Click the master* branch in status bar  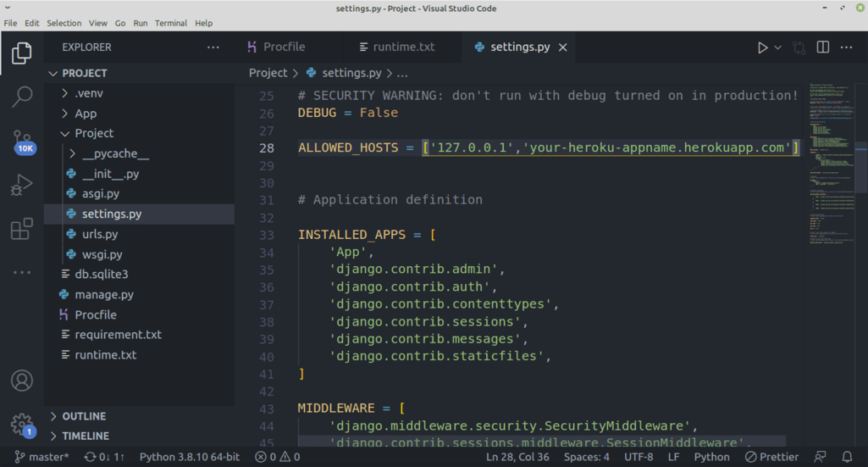click(x=41, y=457)
